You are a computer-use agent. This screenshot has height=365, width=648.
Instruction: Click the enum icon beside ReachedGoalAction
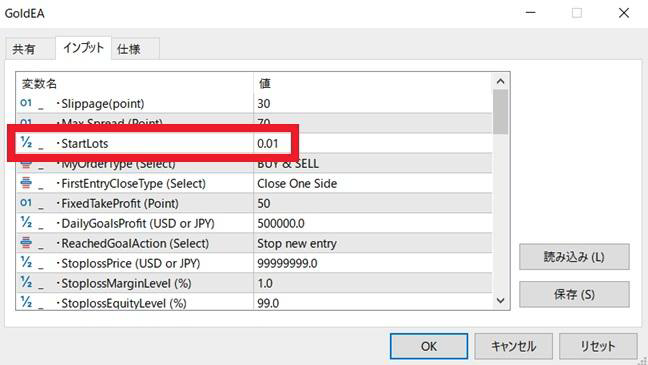tap(26, 243)
